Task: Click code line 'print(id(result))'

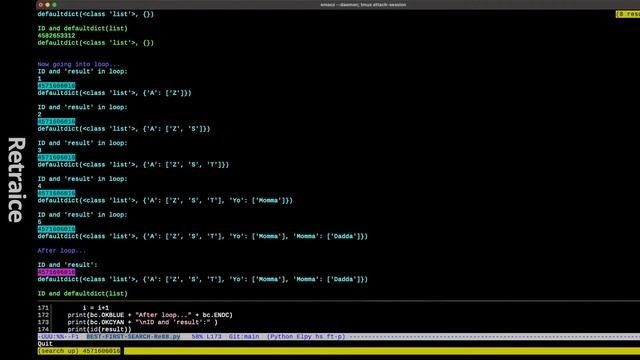Action: coord(100,329)
